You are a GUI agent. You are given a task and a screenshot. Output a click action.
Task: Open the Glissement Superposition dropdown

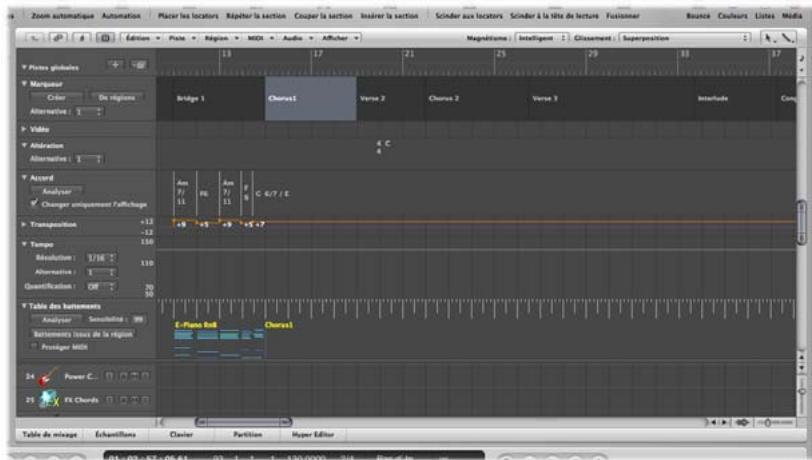coord(685,38)
